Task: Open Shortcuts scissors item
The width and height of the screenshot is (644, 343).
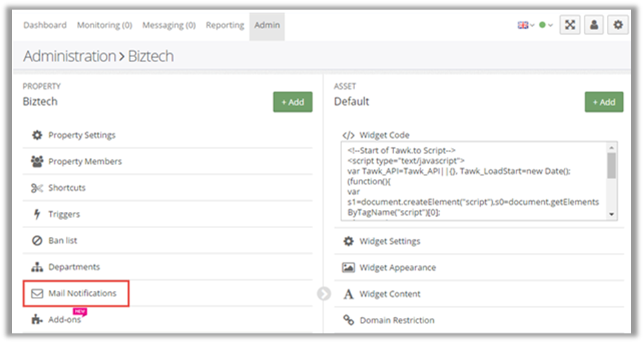Action: (x=67, y=187)
